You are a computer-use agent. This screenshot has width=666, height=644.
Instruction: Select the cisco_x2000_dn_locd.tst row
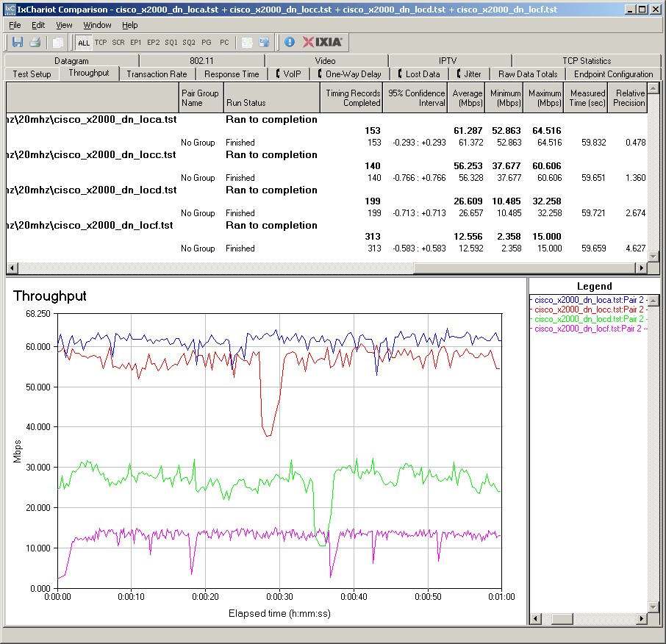pyautogui.click(x=326, y=190)
